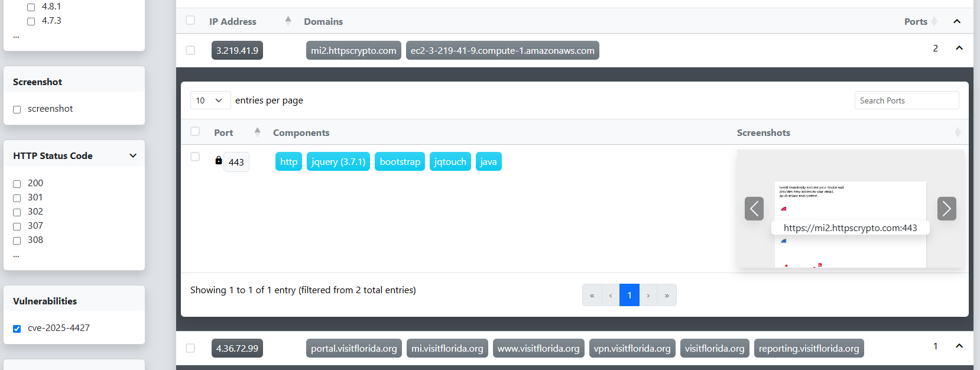Collapse the 4.36.72.99 row details
This screenshot has height=370, width=980.
coord(959,346)
